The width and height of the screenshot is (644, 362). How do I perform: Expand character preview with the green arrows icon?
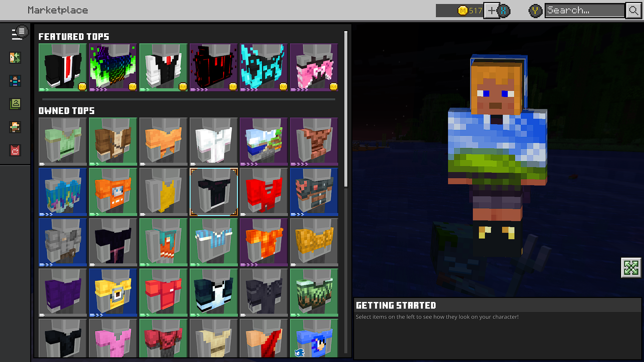pyautogui.click(x=631, y=268)
